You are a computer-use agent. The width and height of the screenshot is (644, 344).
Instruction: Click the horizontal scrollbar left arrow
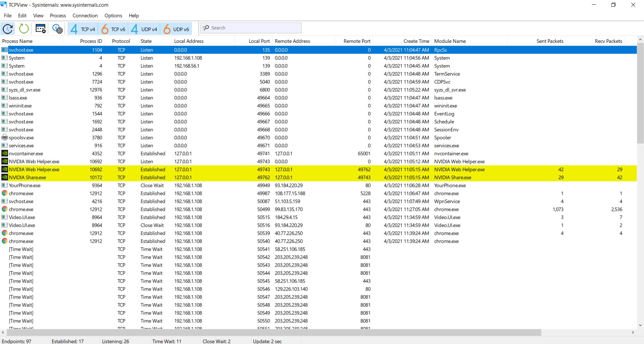3,332
